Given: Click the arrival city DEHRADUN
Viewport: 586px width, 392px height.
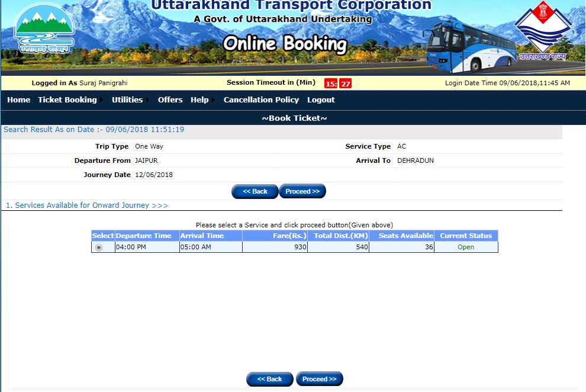Looking at the screenshot, I should (415, 160).
